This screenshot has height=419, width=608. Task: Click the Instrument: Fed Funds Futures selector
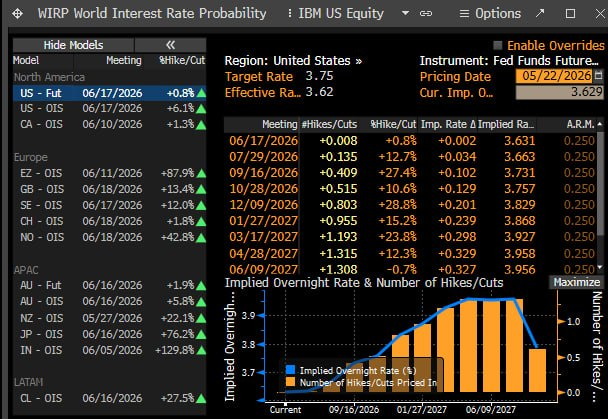pyautogui.click(x=509, y=61)
